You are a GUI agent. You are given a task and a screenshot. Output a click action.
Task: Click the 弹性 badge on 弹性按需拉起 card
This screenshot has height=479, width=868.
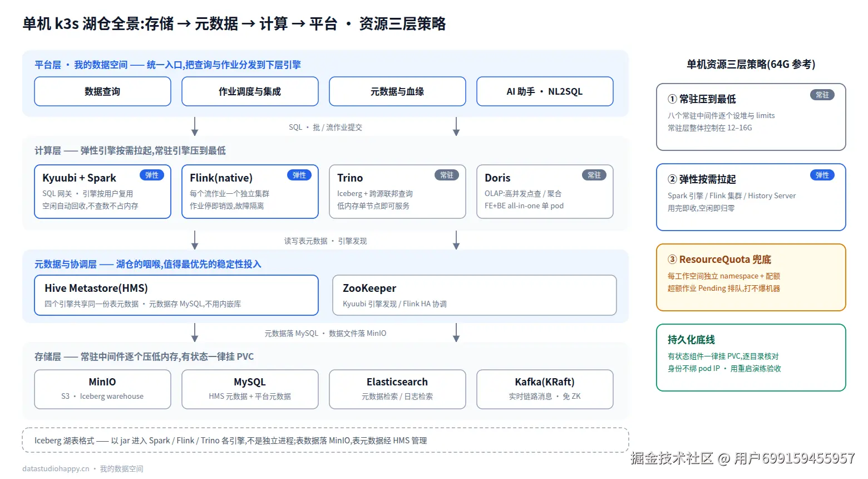click(822, 175)
